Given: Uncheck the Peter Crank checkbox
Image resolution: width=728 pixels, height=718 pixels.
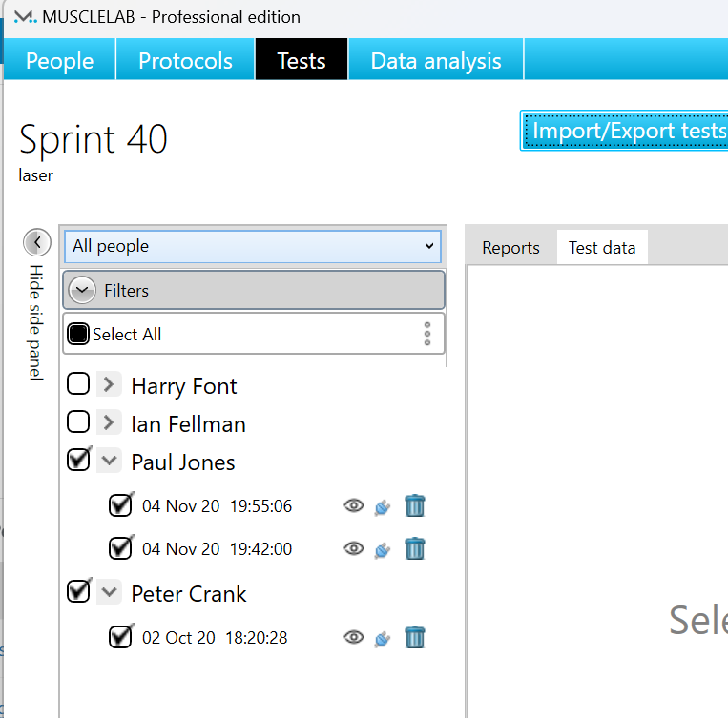Looking at the screenshot, I should coord(78,591).
